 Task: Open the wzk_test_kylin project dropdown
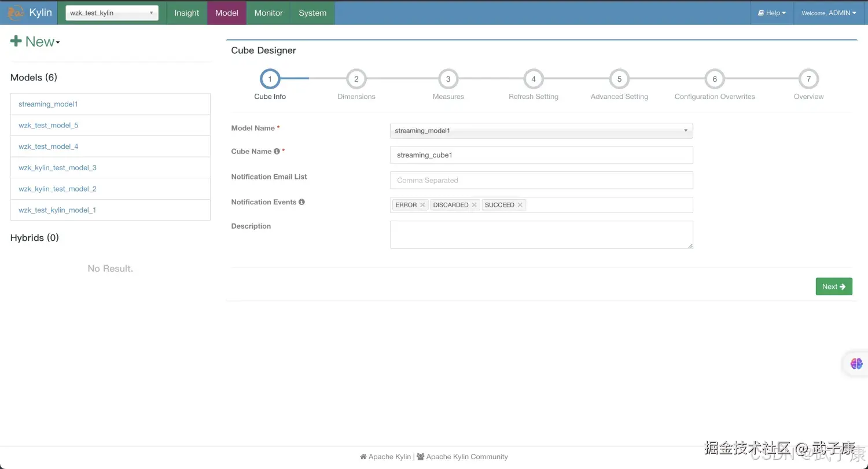(112, 13)
